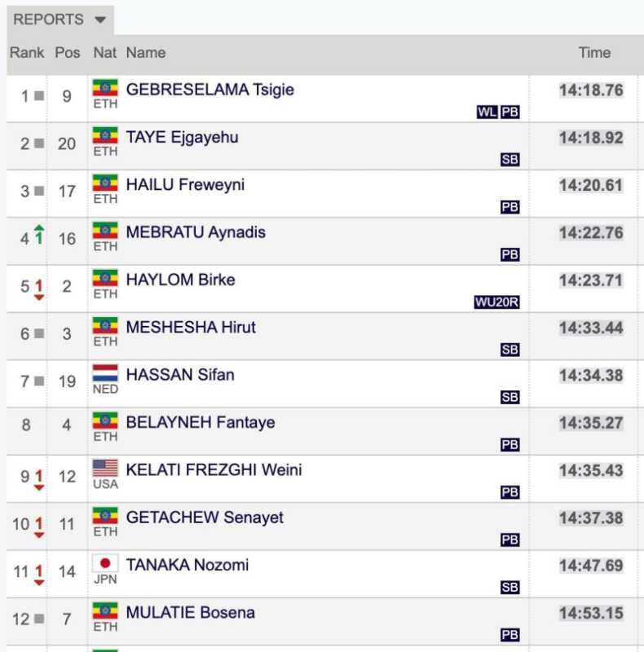Open MEBRATU Aynadis athlete link
644x652 pixels.
pyautogui.click(x=196, y=232)
